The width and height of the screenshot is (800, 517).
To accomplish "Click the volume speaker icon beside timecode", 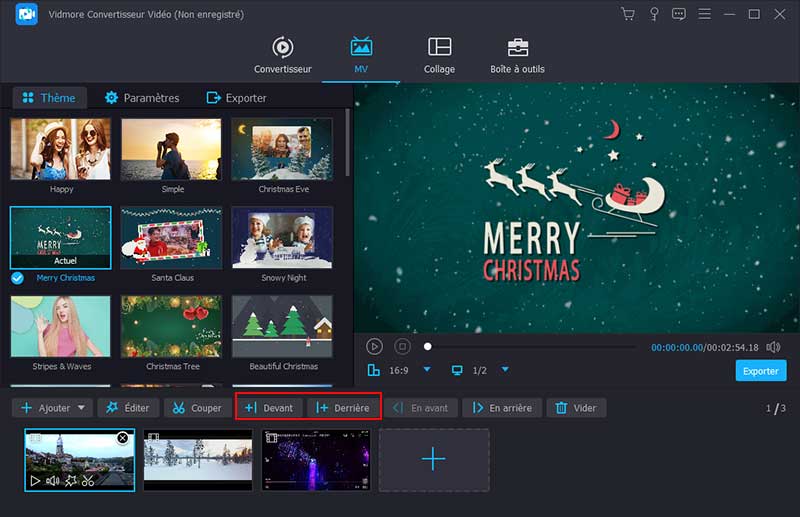I will tap(773, 347).
